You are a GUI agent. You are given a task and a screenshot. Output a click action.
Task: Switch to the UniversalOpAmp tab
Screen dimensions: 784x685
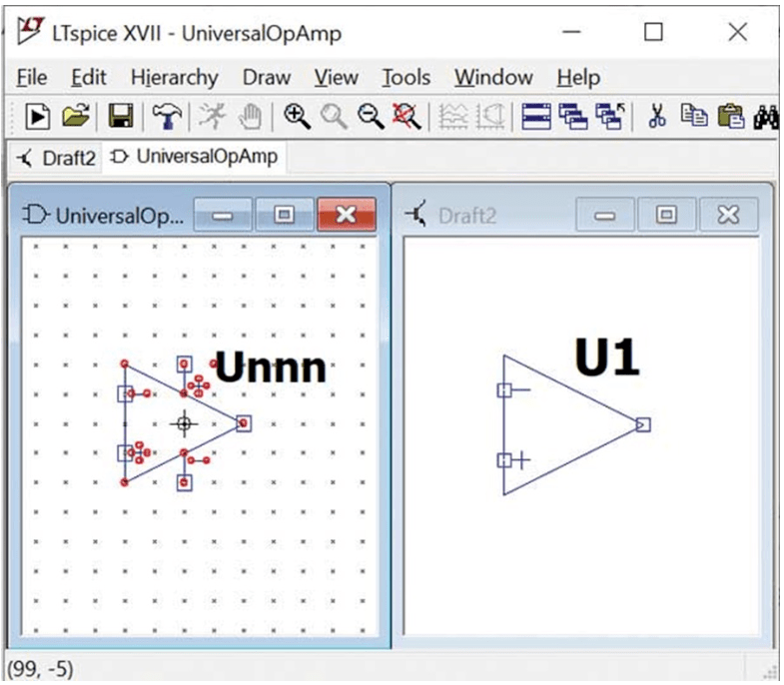(194, 157)
